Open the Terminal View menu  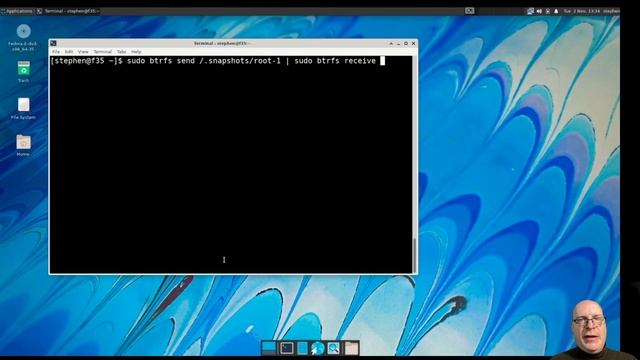click(83, 52)
